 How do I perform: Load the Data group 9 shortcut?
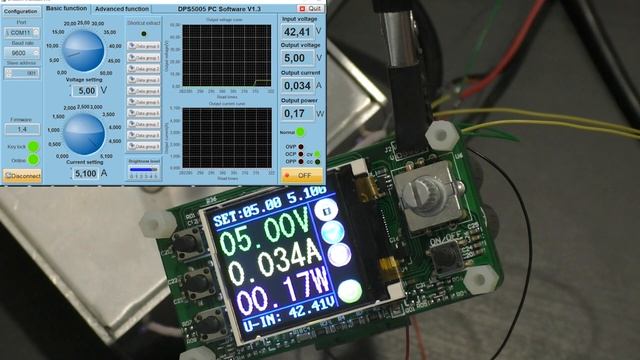144,146
